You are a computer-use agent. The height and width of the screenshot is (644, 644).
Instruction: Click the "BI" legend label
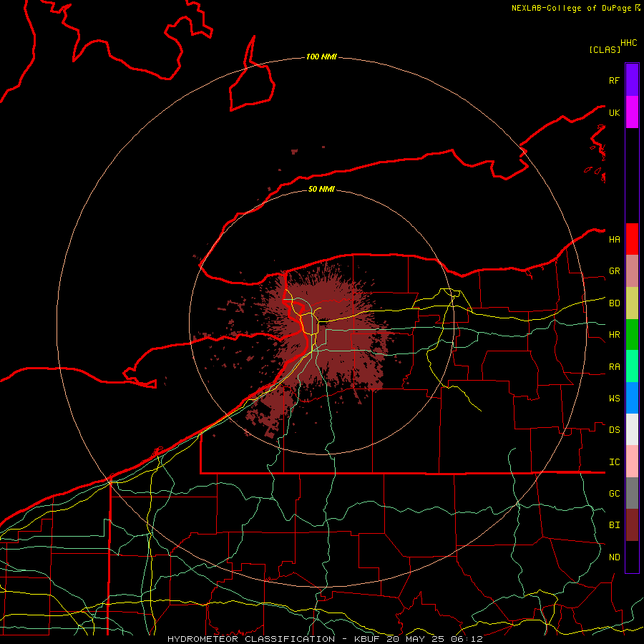[614, 525]
